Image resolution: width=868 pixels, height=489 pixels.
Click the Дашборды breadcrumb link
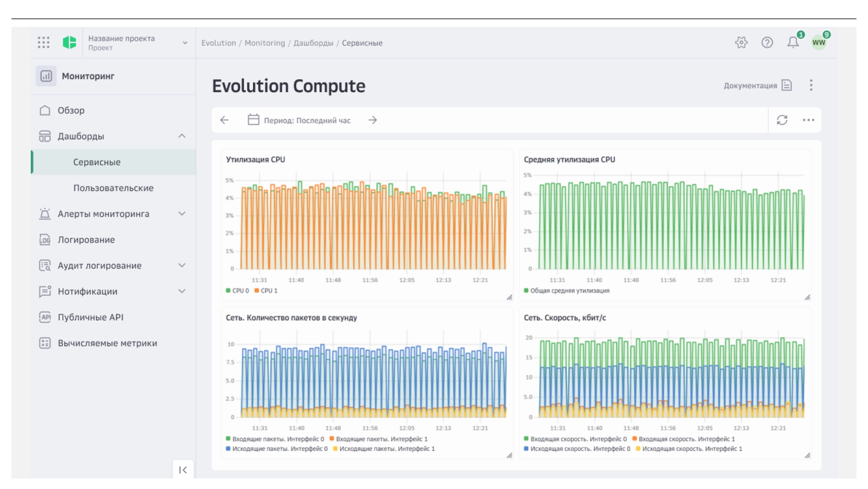point(313,43)
